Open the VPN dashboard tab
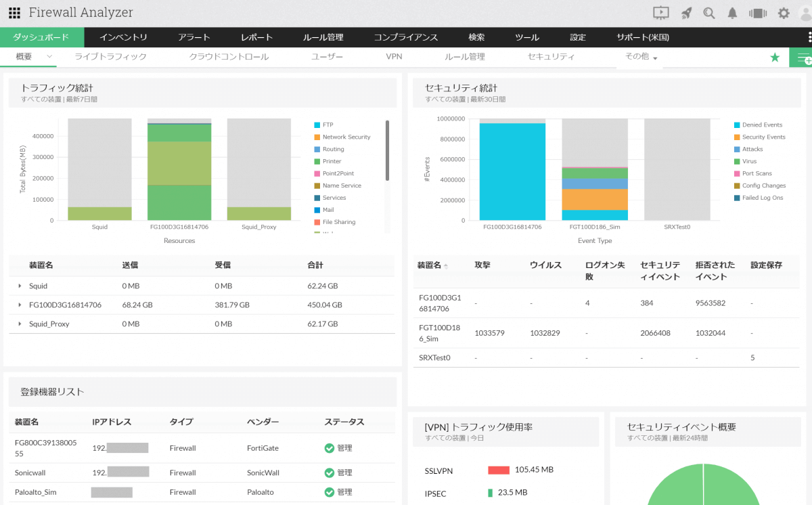812x505 pixels. pyautogui.click(x=394, y=58)
